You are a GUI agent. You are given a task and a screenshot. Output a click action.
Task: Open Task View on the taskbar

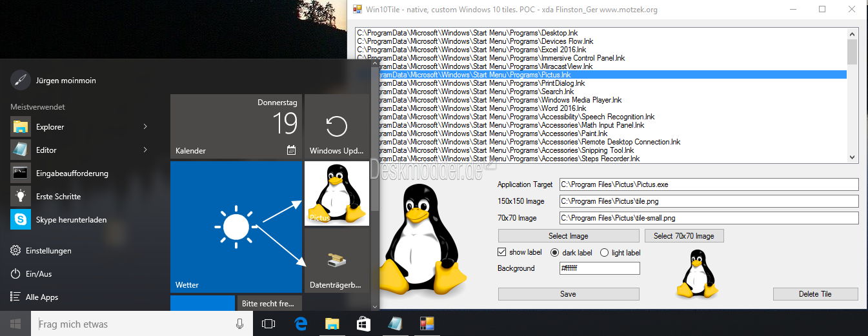point(268,324)
